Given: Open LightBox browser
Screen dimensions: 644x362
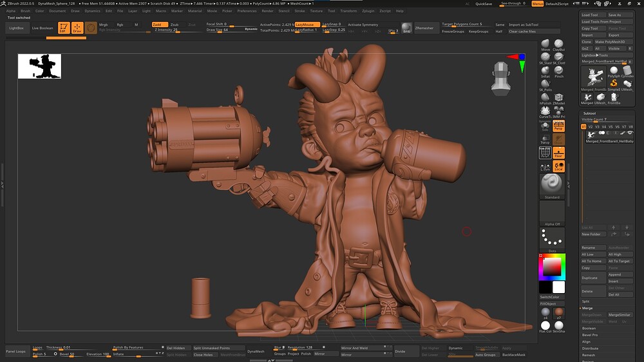Looking at the screenshot, I should (17, 28).
